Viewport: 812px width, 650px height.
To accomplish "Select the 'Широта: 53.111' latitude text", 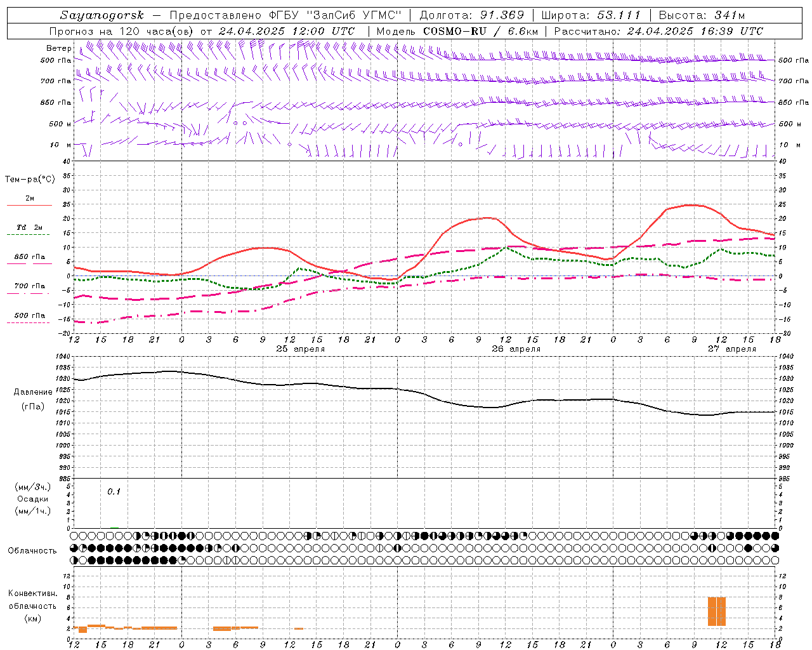I will pos(591,15).
